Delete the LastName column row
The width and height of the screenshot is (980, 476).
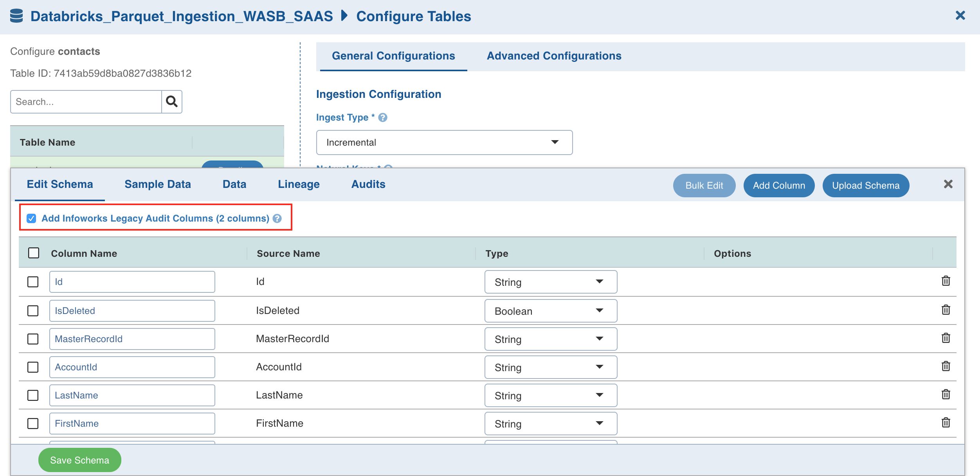tap(946, 395)
